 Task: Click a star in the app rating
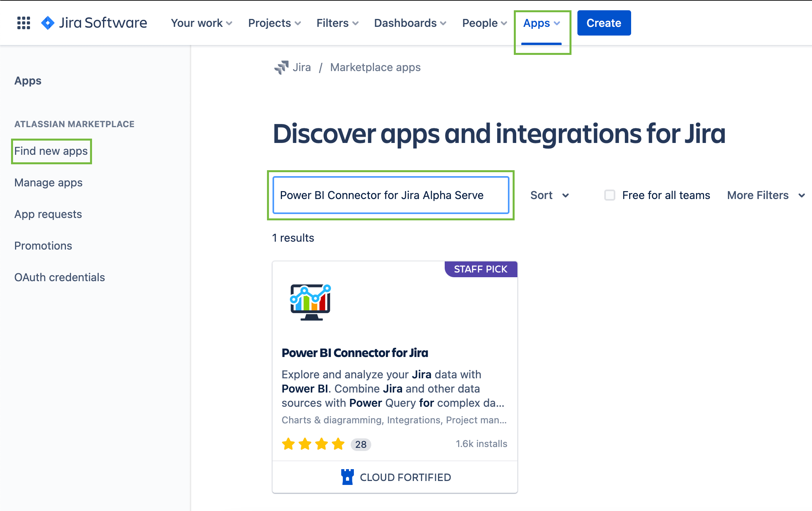click(289, 444)
